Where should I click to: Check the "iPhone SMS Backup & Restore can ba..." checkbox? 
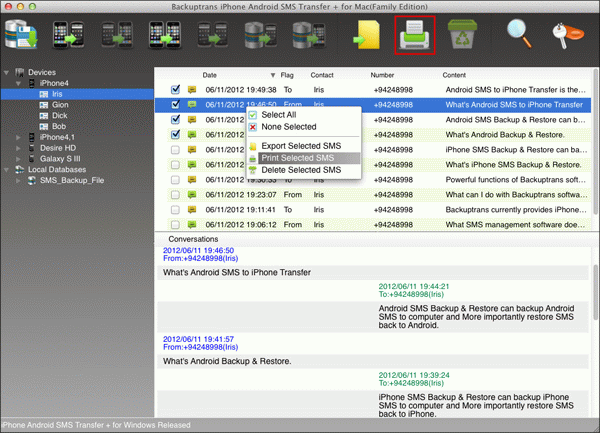175,150
